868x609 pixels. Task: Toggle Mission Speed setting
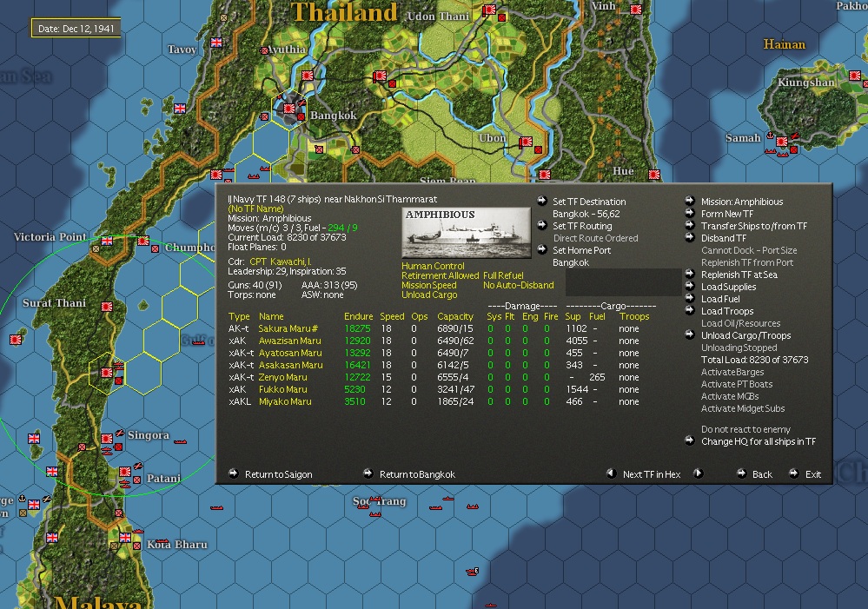429,285
